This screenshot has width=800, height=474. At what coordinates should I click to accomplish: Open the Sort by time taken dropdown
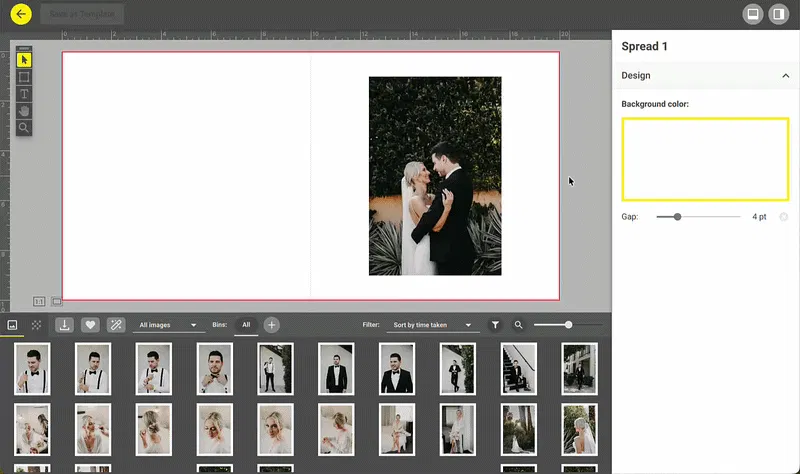433,325
